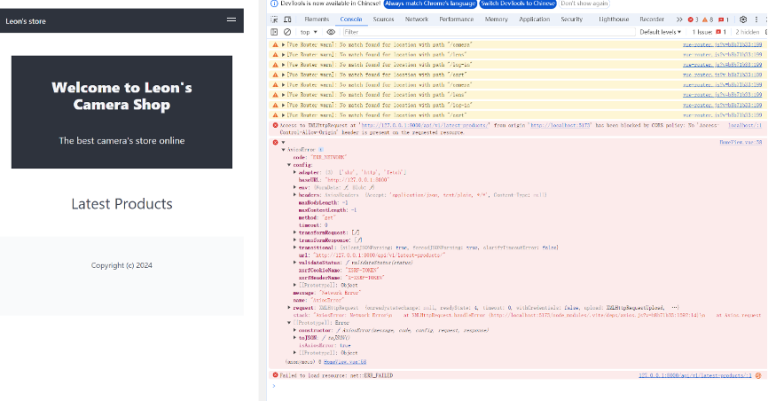This screenshot has width=768, height=401.
Task: Switch to the Sources tab
Action: pyautogui.click(x=383, y=19)
